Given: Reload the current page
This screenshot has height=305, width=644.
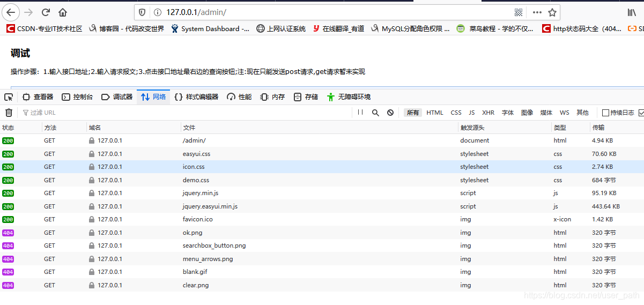Looking at the screenshot, I should point(46,12).
